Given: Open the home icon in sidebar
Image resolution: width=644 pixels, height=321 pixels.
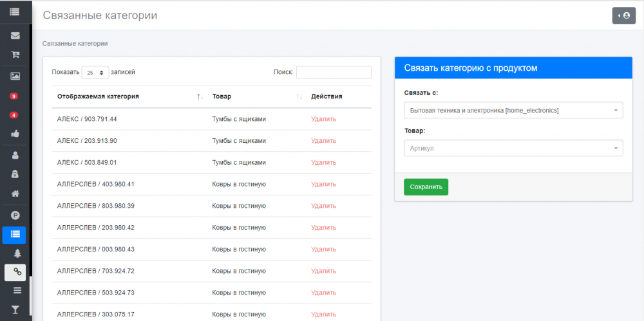Looking at the screenshot, I should [x=15, y=194].
